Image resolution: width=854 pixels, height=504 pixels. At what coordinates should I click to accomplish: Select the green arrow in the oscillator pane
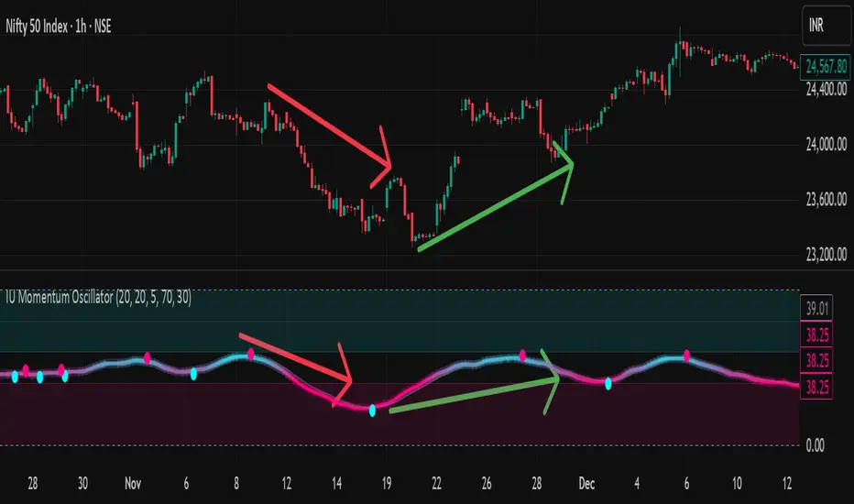pos(472,394)
